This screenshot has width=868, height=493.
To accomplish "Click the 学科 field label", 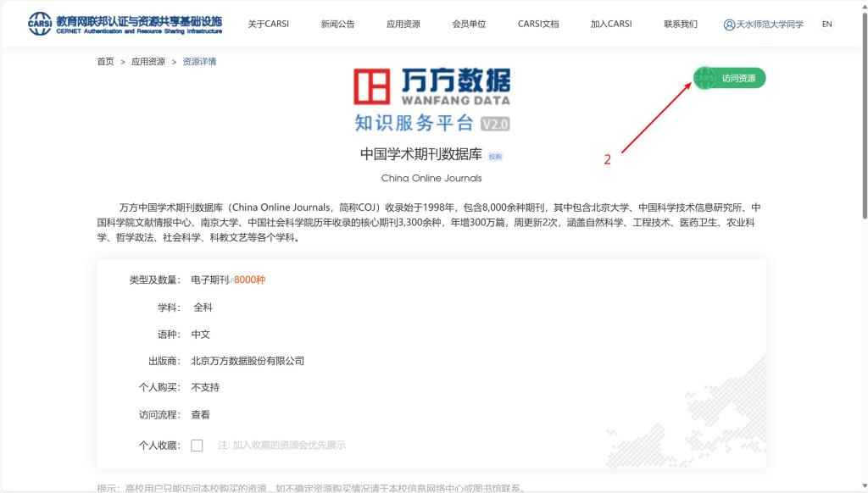I will 169,307.
